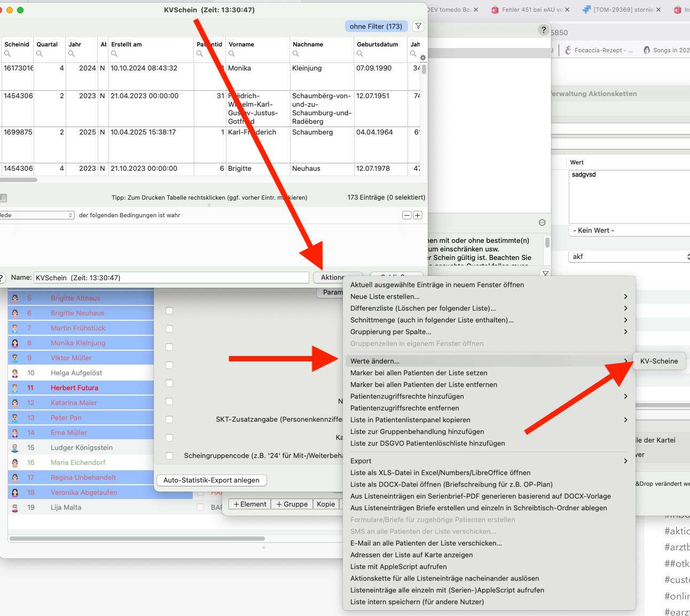Click the horizontal scrollbar under patient list
The width and height of the screenshot is (690, 616).
[x=137, y=539]
